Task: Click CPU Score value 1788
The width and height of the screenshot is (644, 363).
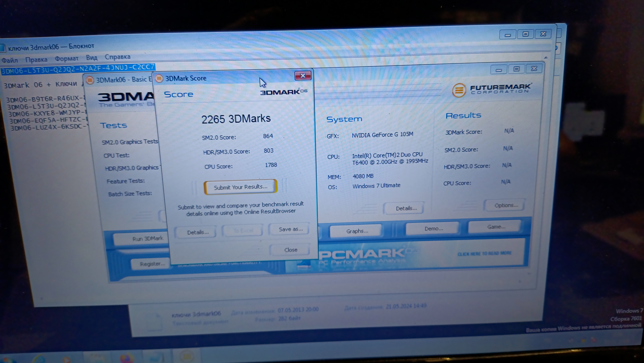Action: point(271,165)
